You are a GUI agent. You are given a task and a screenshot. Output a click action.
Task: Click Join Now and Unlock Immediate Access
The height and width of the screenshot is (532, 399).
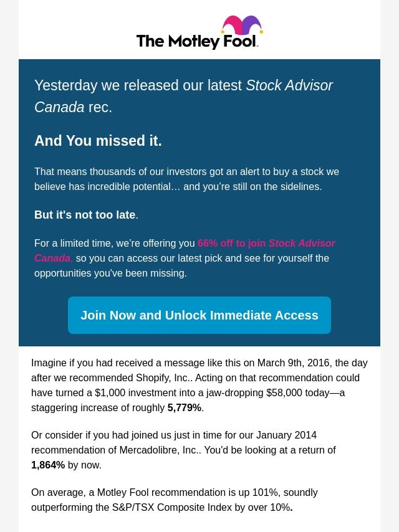point(199,315)
